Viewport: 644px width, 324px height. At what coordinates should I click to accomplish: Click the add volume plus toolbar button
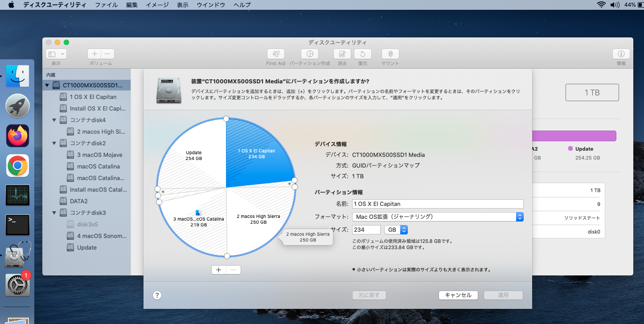[94, 54]
